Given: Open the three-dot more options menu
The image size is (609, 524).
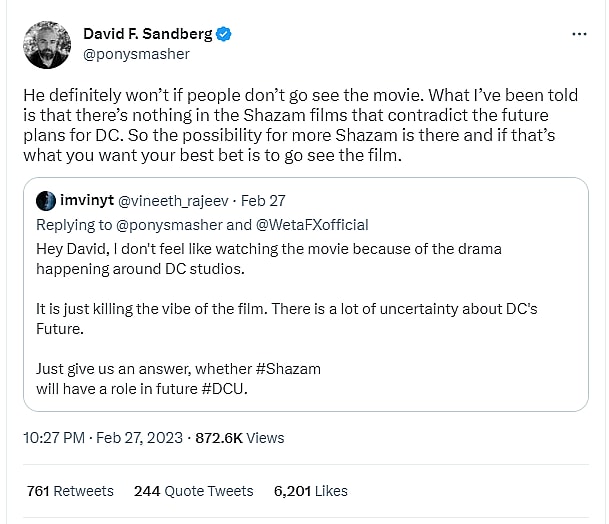Looking at the screenshot, I should coord(579,34).
